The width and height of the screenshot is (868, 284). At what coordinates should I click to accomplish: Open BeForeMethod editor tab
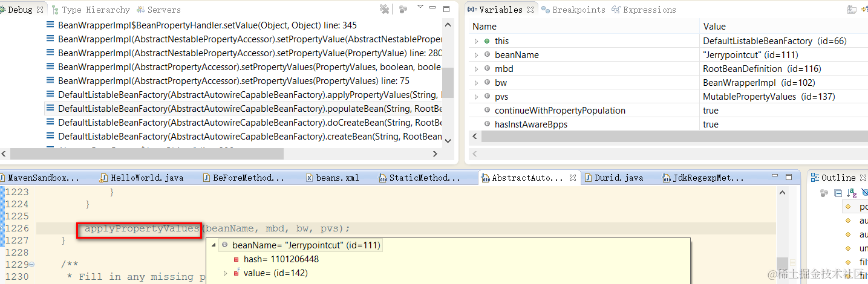click(243, 178)
